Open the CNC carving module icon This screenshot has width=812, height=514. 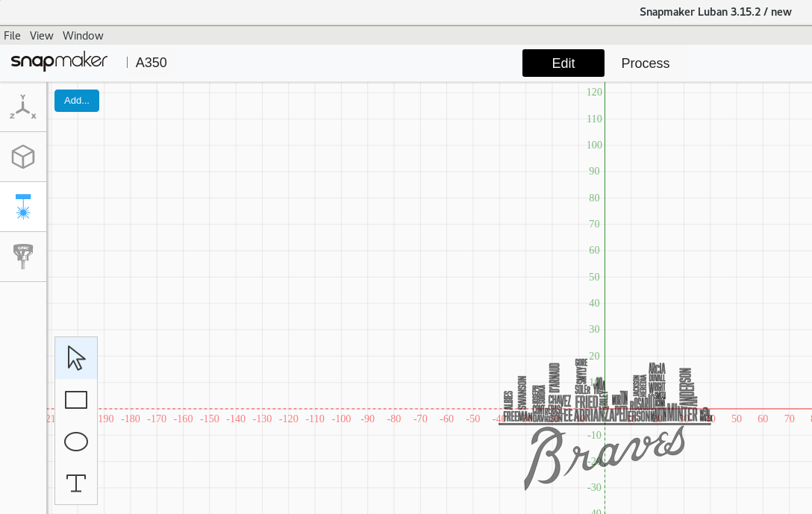[x=22, y=257]
